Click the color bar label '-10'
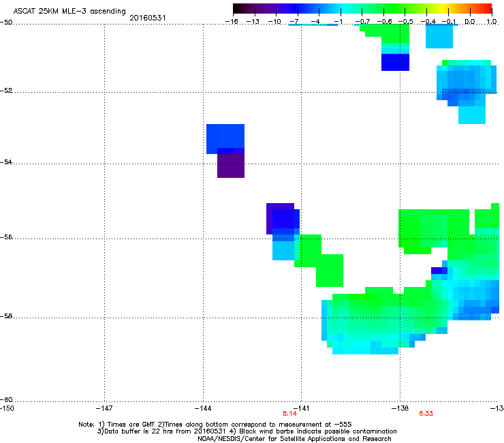This screenshot has height=443, width=504. tap(274, 22)
